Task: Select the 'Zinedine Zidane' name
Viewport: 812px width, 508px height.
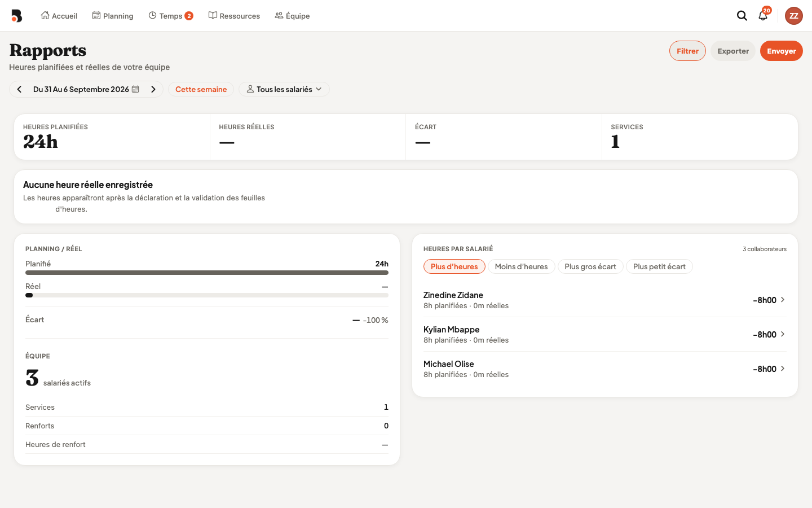Action: (x=453, y=295)
